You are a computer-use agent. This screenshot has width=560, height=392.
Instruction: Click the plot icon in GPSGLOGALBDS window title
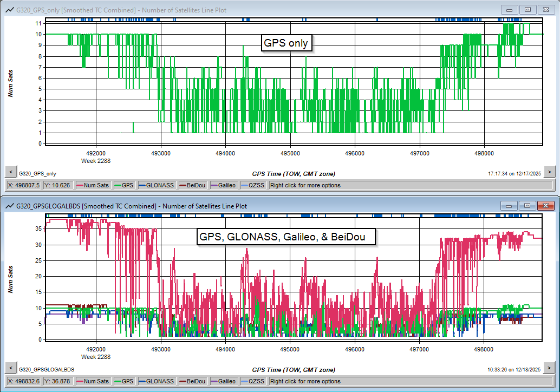point(10,206)
